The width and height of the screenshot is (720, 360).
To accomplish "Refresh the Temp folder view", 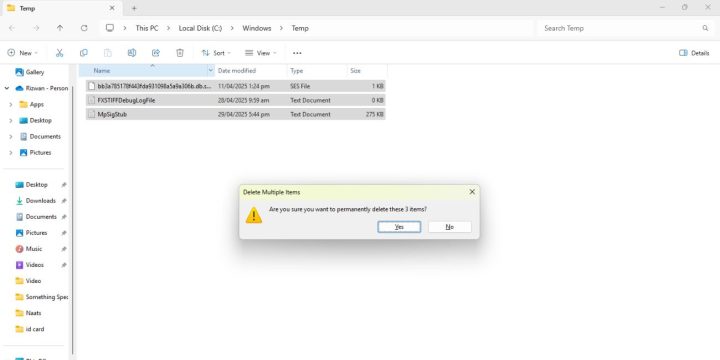I will [x=84, y=28].
